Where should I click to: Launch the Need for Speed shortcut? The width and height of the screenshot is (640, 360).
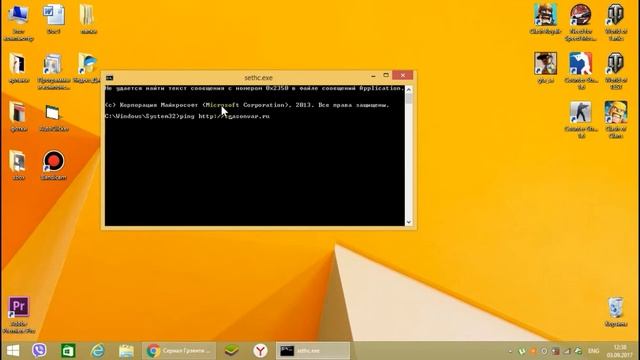click(x=580, y=22)
